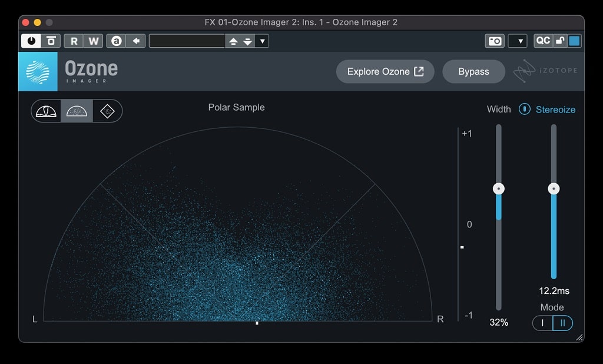The height and width of the screenshot is (364, 603).
Task: Click the copy A to B arrow icon
Action: pyautogui.click(x=136, y=41)
